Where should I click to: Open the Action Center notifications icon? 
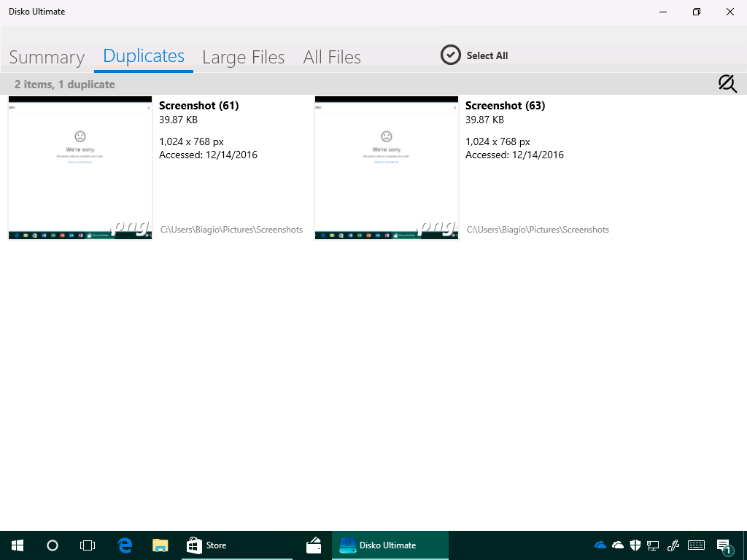[724, 545]
